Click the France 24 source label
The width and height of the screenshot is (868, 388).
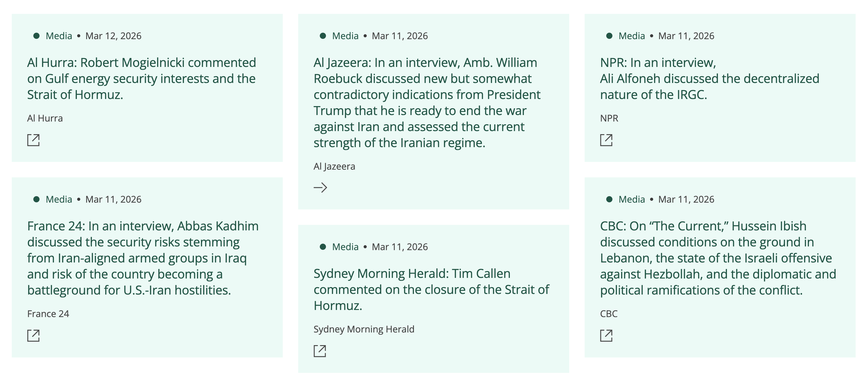pos(48,314)
